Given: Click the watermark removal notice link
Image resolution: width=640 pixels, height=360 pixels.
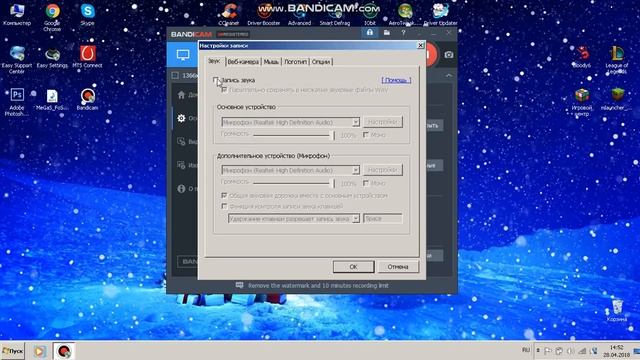Looking at the screenshot, I should coord(318,285).
